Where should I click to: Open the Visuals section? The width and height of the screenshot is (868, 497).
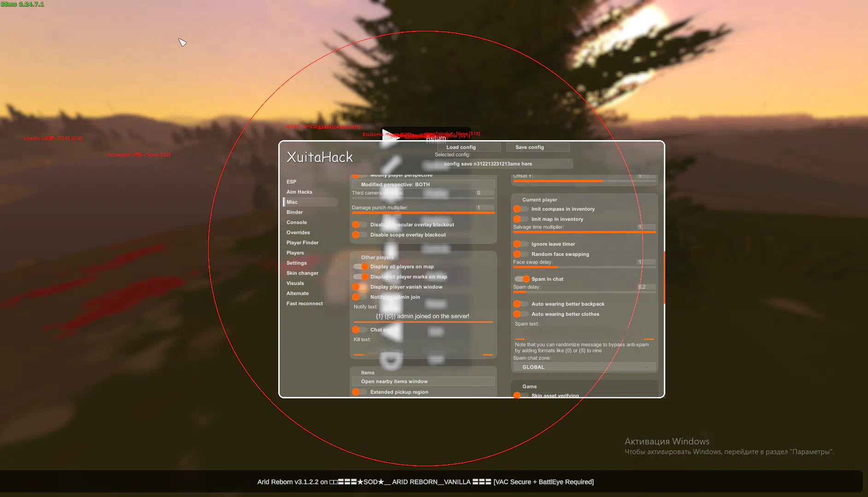(x=295, y=283)
